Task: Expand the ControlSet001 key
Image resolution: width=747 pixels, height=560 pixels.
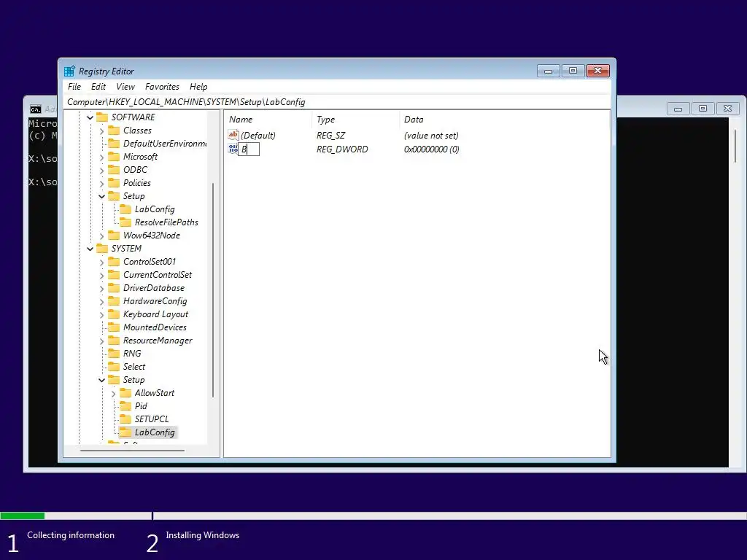Action: [x=101, y=262]
